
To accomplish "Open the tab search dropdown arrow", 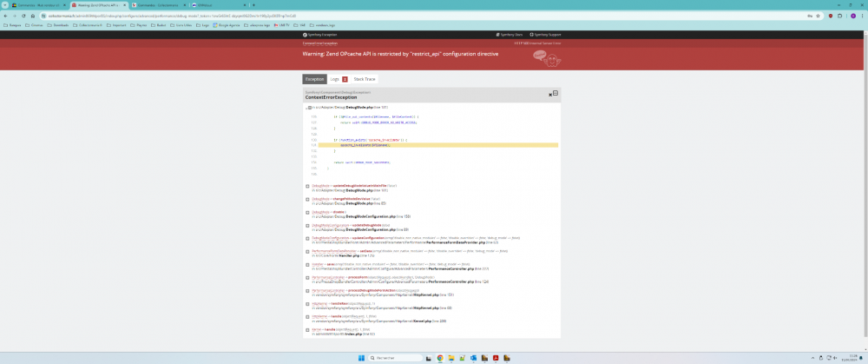I will (3, 5).
